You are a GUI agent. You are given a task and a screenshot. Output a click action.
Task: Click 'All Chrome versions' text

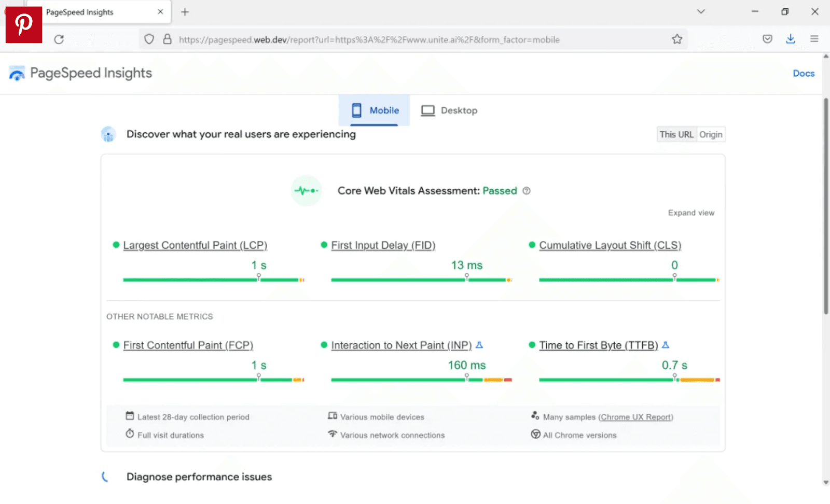pos(580,435)
